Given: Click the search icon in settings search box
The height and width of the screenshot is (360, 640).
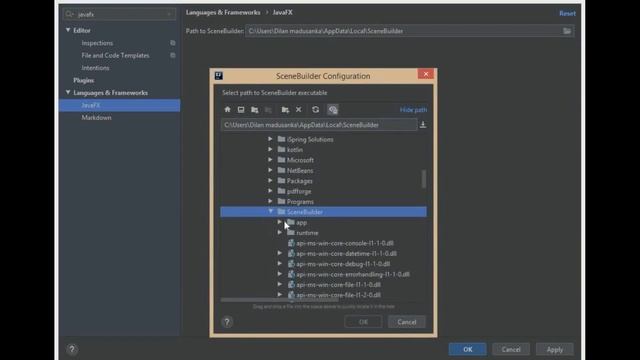Looking at the screenshot, I should pos(70,14).
